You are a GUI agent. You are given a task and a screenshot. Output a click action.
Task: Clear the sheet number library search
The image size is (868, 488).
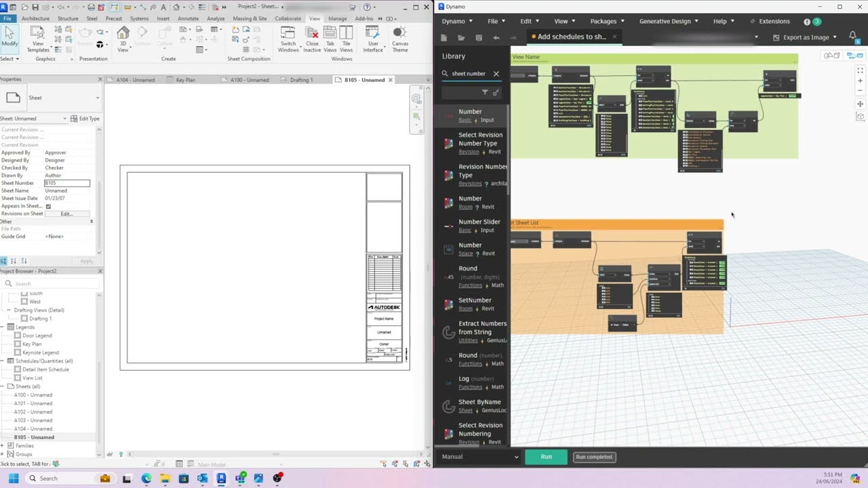pos(496,73)
